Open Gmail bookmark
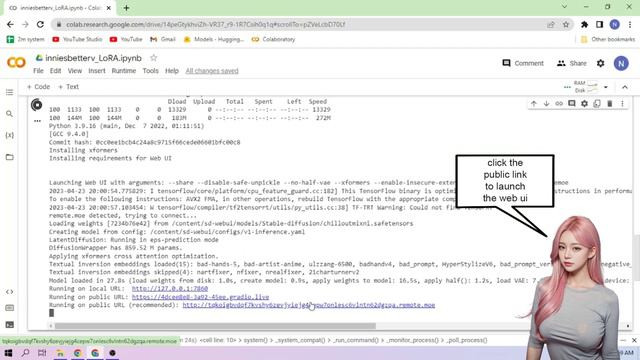The image size is (640, 360). (163, 39)
